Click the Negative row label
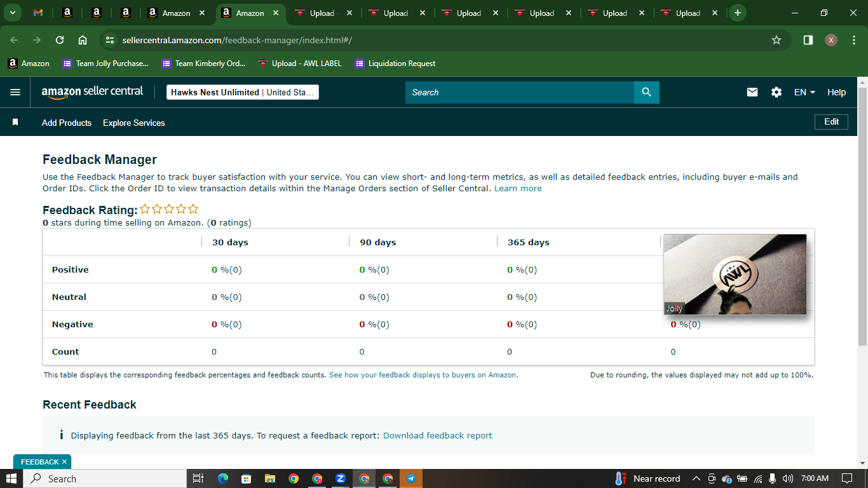This screenshot has width=868, height=488. [72, 324]
